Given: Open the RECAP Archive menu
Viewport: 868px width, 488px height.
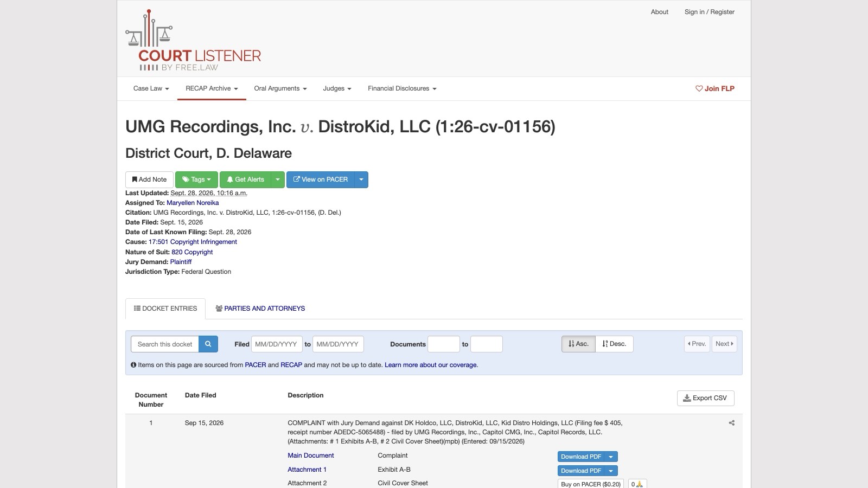Looking at the screenshot, I should point(212,88).
